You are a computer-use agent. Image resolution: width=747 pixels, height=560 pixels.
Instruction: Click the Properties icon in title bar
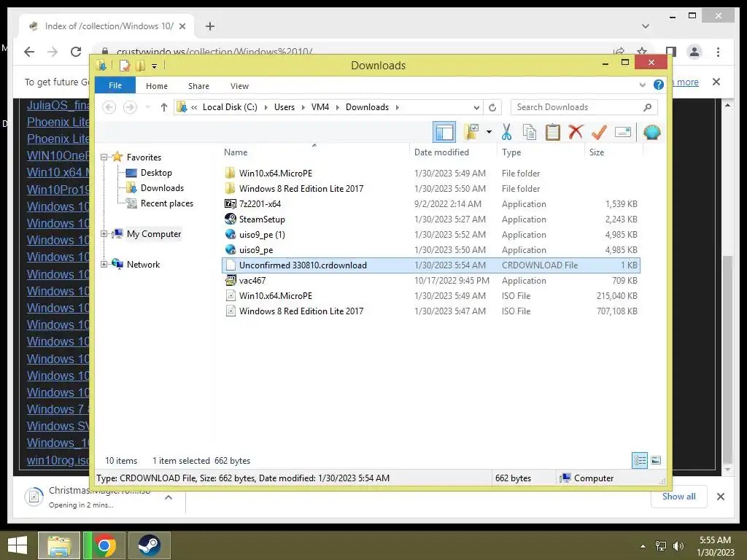tap(125, 65)
